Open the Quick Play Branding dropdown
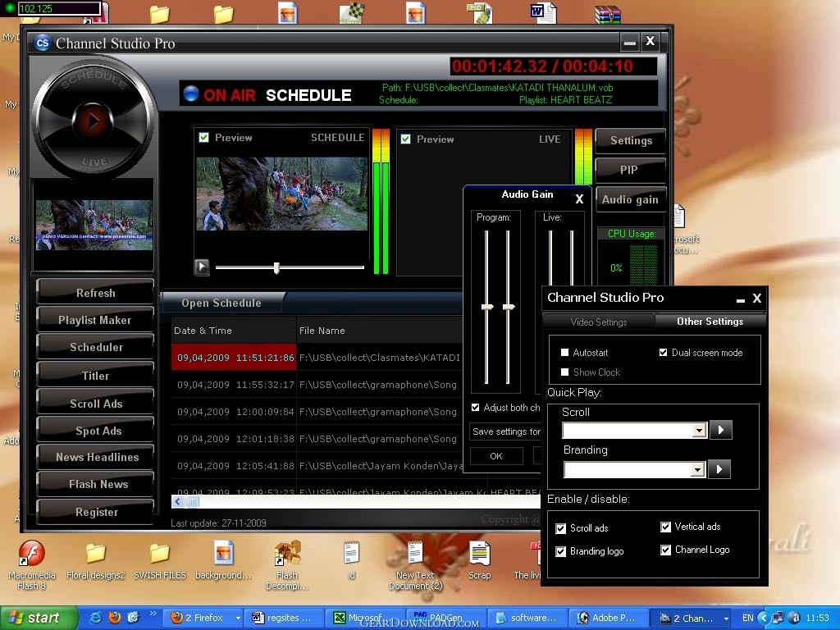The height and width of the screenshot is (630, 840). coord(697,470)
